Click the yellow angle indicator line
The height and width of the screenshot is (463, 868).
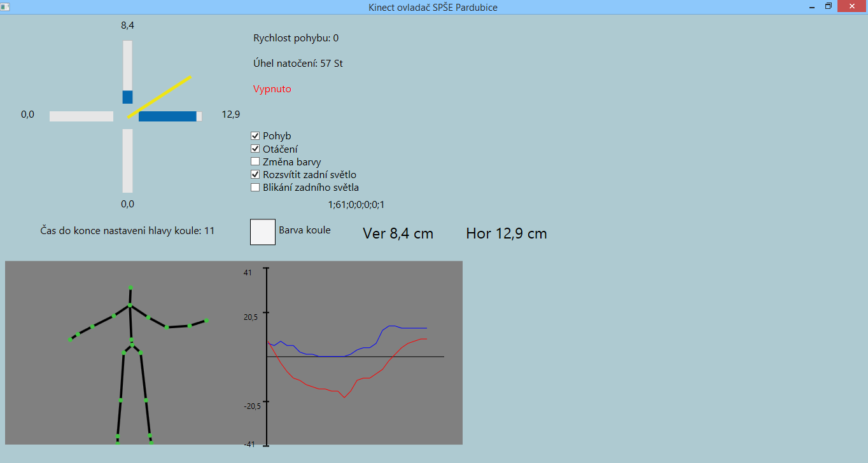[159, 97]
